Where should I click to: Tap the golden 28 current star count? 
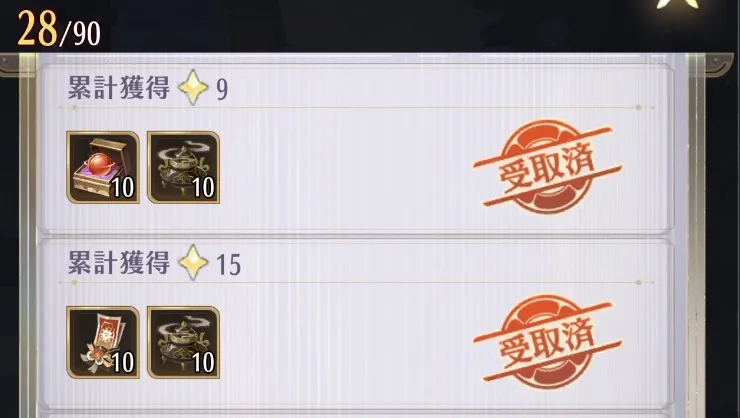(x=37, y=28)
